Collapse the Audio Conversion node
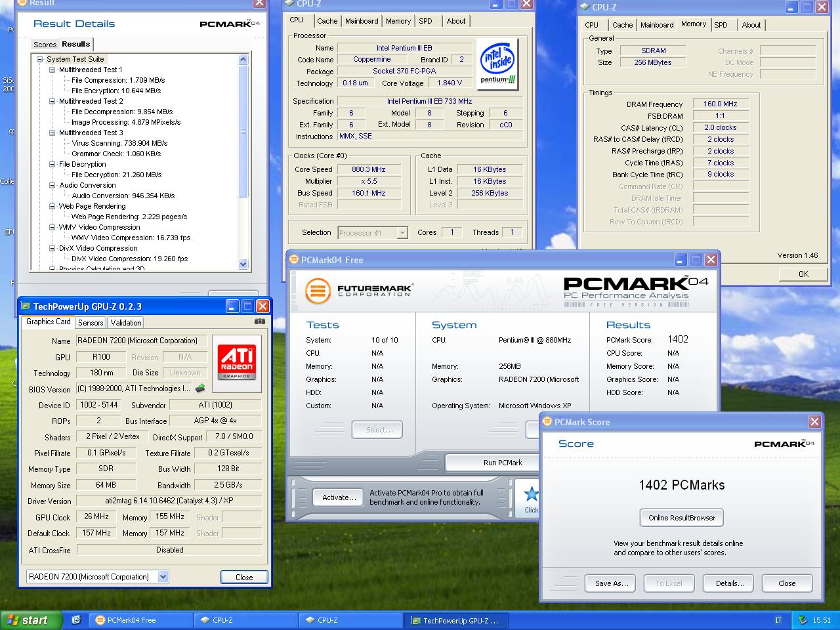840x630 pixels. [52, 185]
